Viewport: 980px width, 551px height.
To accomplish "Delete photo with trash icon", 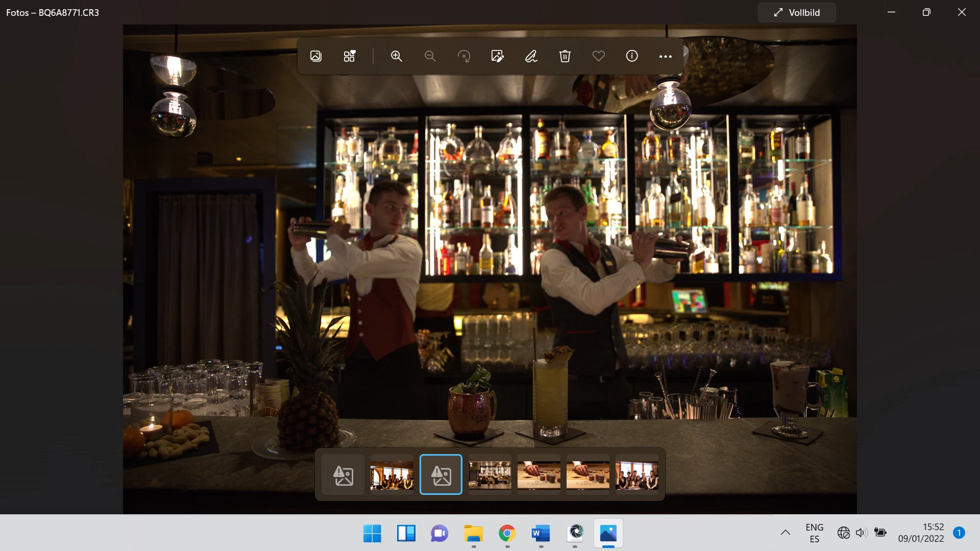I will [565, 56].
